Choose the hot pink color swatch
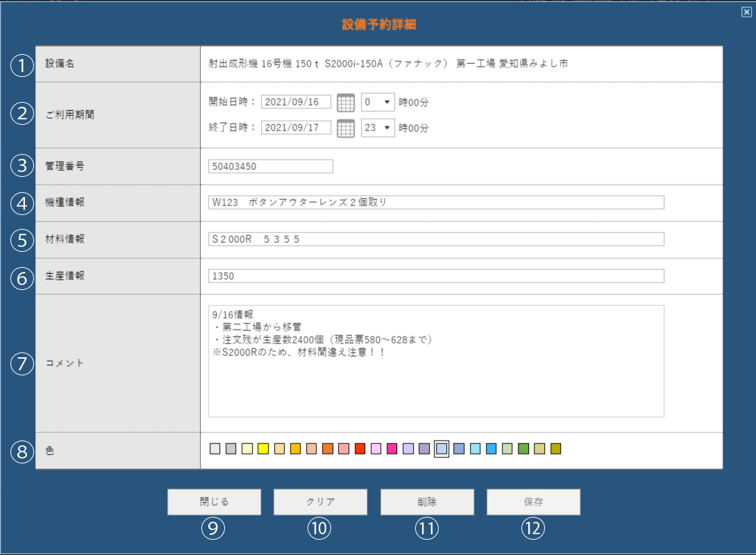The image size is (756, 555). click(x=392, y=449)
